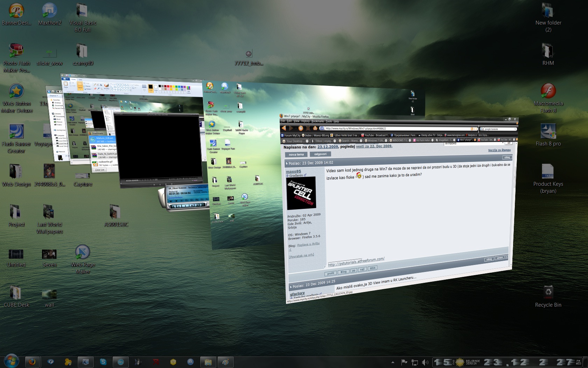
Task: Select the Last World Wallpapers icon
Action: coord(50,219)
